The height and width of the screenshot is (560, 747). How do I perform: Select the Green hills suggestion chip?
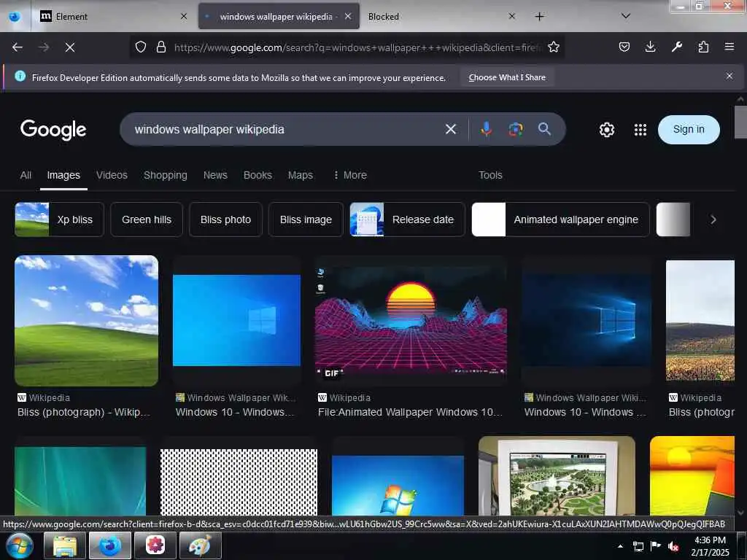pos(146,219)
